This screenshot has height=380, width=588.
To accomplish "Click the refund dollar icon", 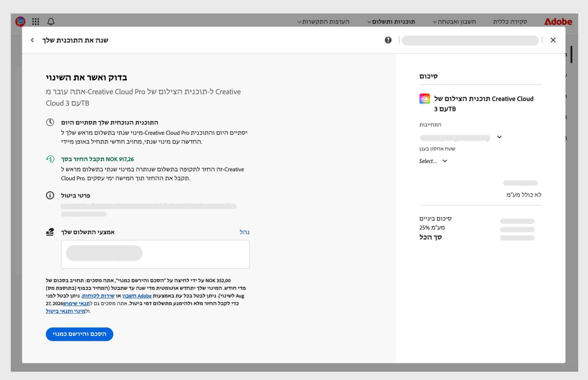I will 50,159.
